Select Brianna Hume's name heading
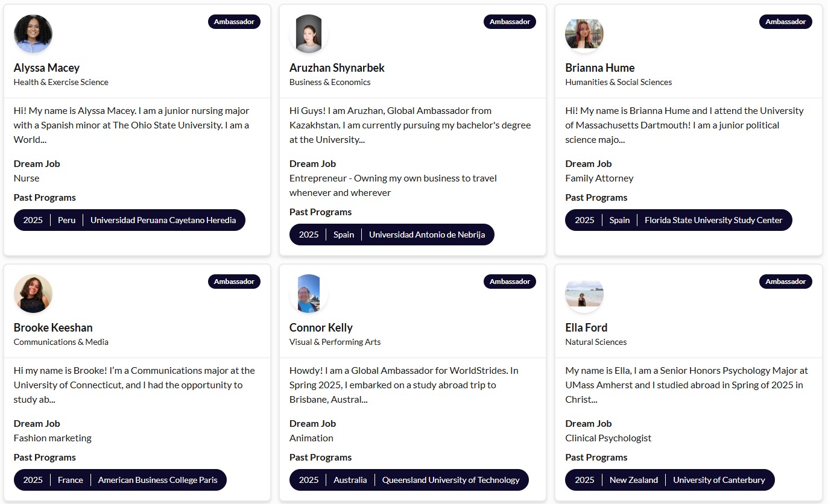This screenshot has width=828, height=504. [599, 68]
